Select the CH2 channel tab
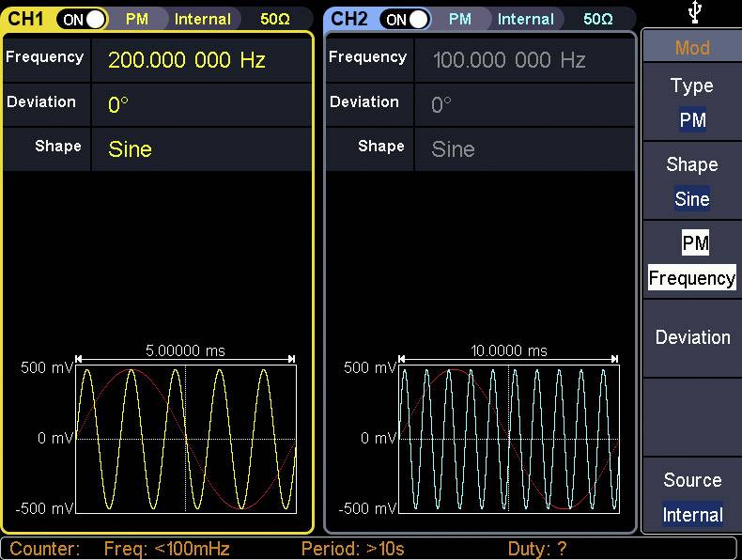This screenshot has width=742, height=560. pyautogui.click(x=349, y=19)
